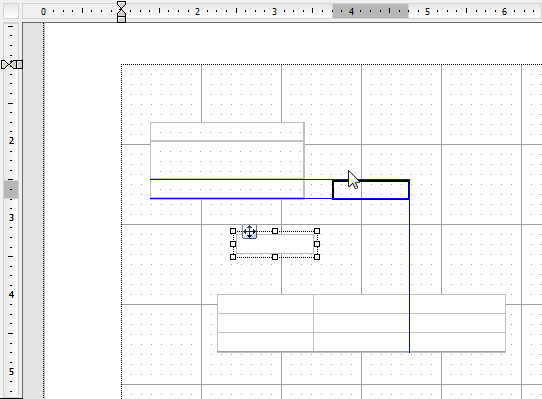The image size is (542, 399).
Task: Click the second-row left cell of the bottom table
Action: 265,323
